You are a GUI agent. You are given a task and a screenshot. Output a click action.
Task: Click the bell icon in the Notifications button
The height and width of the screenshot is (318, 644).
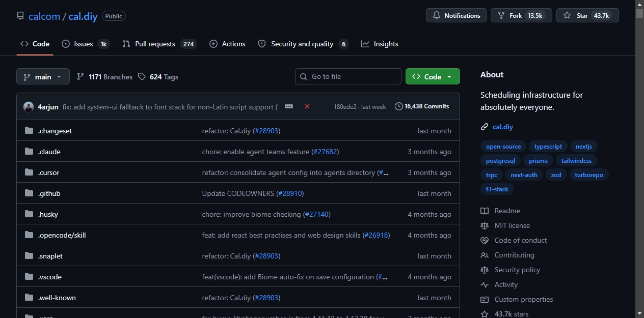pos(437,16)
